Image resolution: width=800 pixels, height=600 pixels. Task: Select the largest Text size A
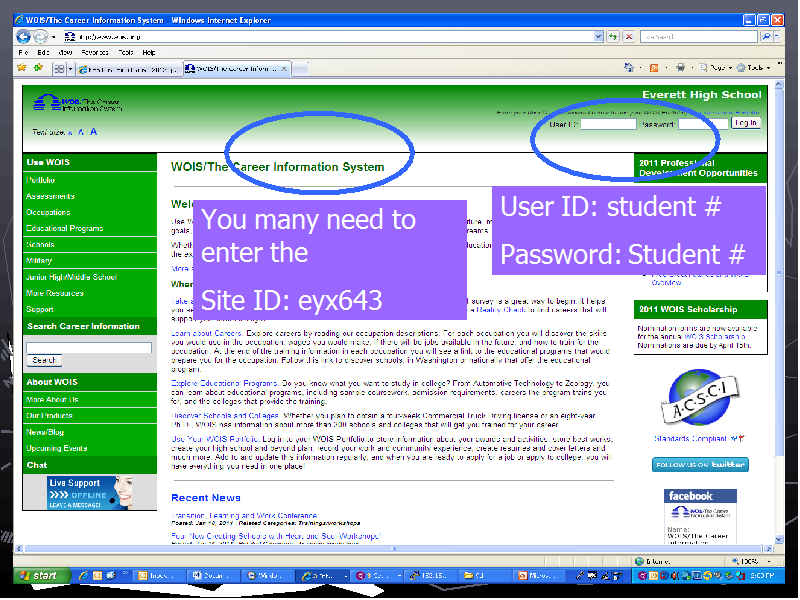pyautogui.click(x=93, y=132)
